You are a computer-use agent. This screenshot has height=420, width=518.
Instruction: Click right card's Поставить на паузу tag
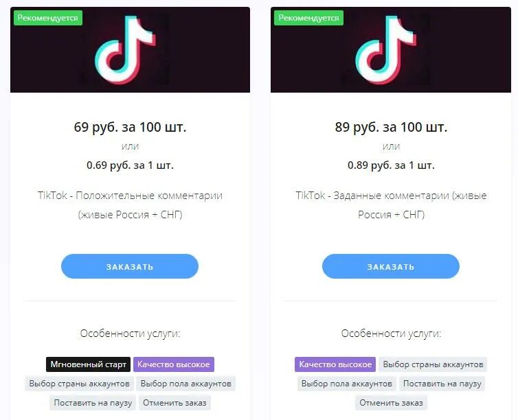pyautogui.click(x=442, y=384)
